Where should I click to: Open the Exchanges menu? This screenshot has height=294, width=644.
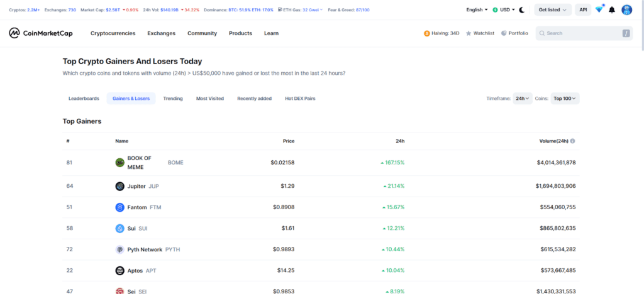pos(162,33)
